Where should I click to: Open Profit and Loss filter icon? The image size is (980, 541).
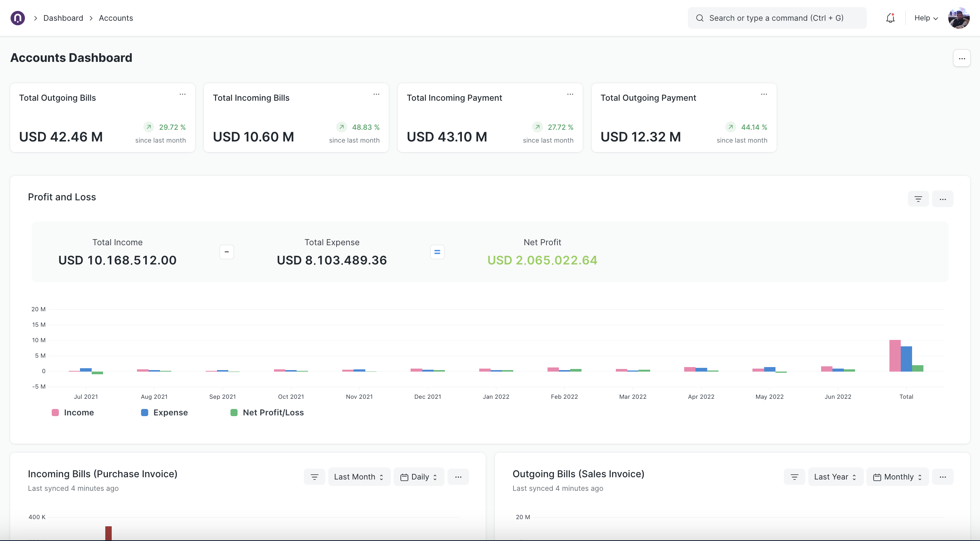pos(918,199)
